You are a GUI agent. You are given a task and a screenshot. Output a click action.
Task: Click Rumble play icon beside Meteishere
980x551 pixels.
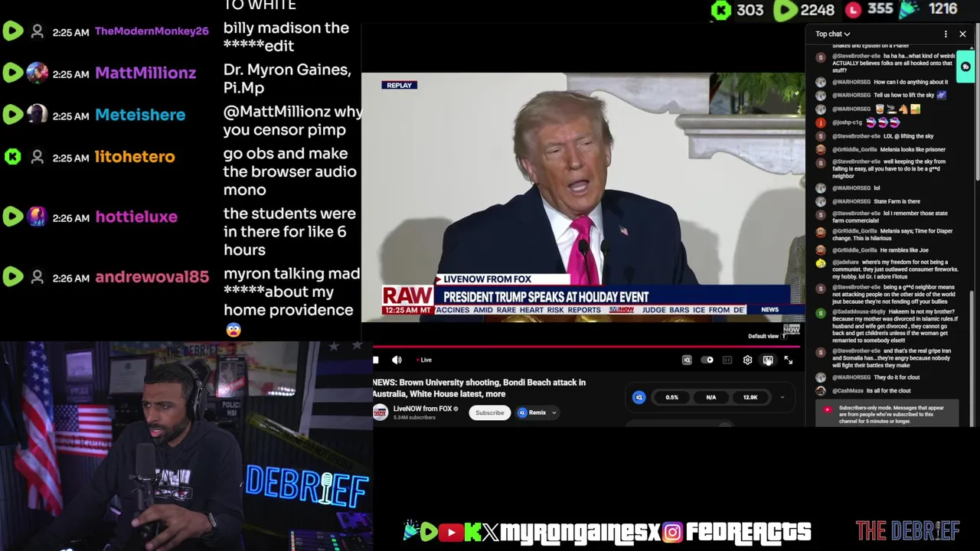pyautogui.click(x=12, y=115)
